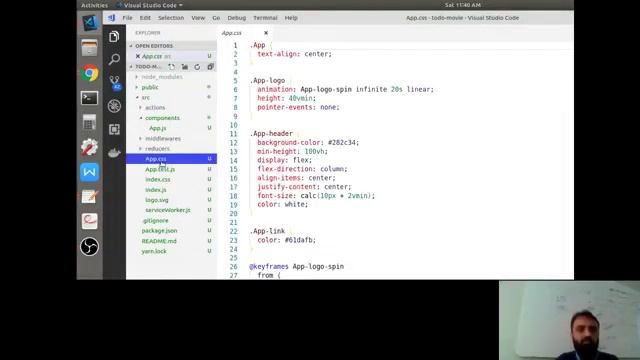Image resolution: width=640 pixels, height=360 pixels.
Task: Select the highlighted App.css file in tree
Action: [x=171, y=159]
